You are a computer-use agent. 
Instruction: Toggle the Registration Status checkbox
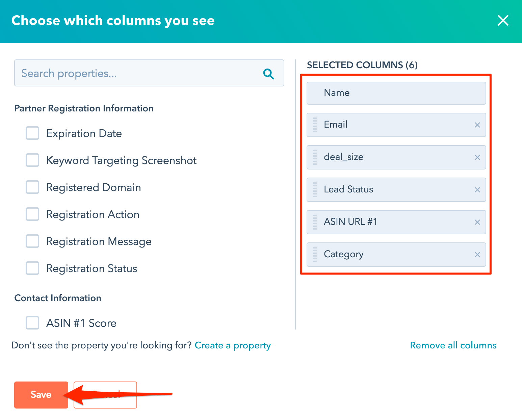pos(32,268)
